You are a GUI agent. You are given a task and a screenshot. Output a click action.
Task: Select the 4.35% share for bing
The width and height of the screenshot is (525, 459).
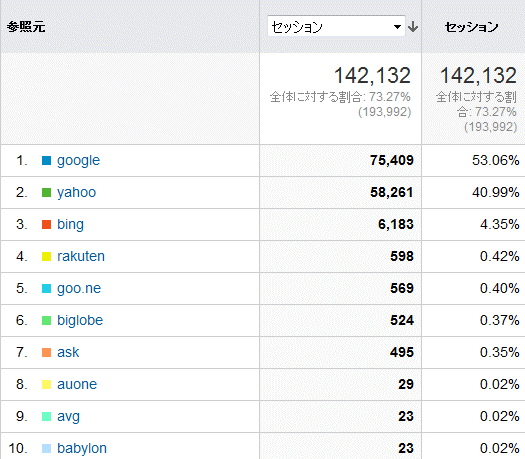coord(500,224)
